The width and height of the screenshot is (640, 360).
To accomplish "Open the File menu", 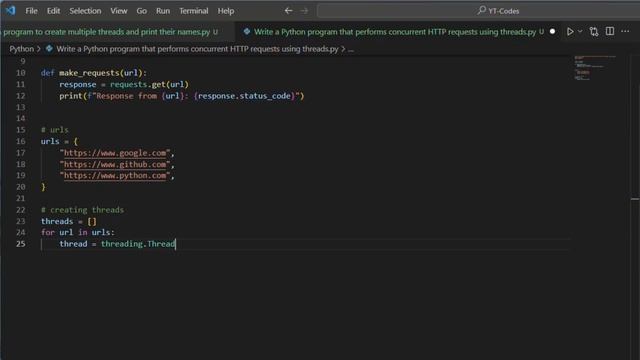I will [31, 11].
